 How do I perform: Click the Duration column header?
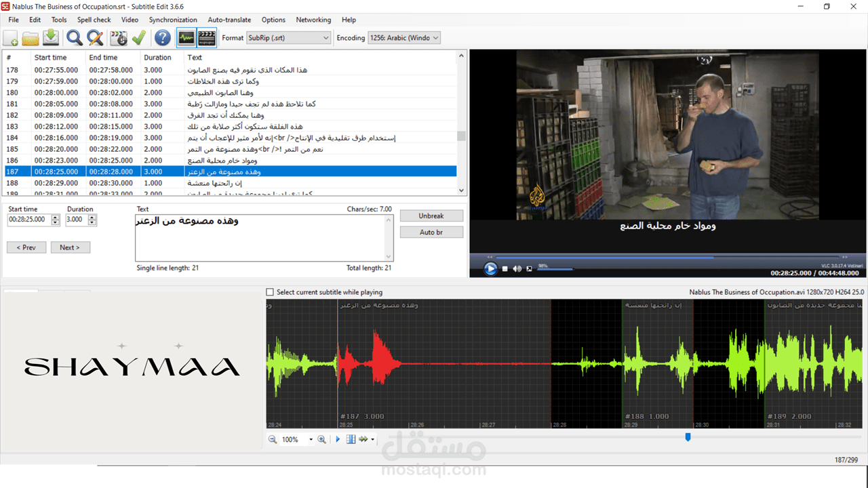tap(163, 58)
